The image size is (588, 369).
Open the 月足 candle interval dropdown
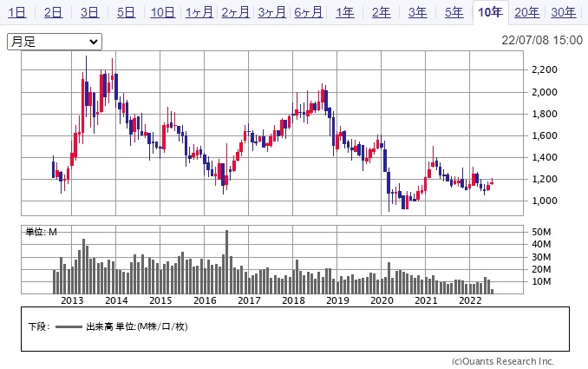[55, 42]
